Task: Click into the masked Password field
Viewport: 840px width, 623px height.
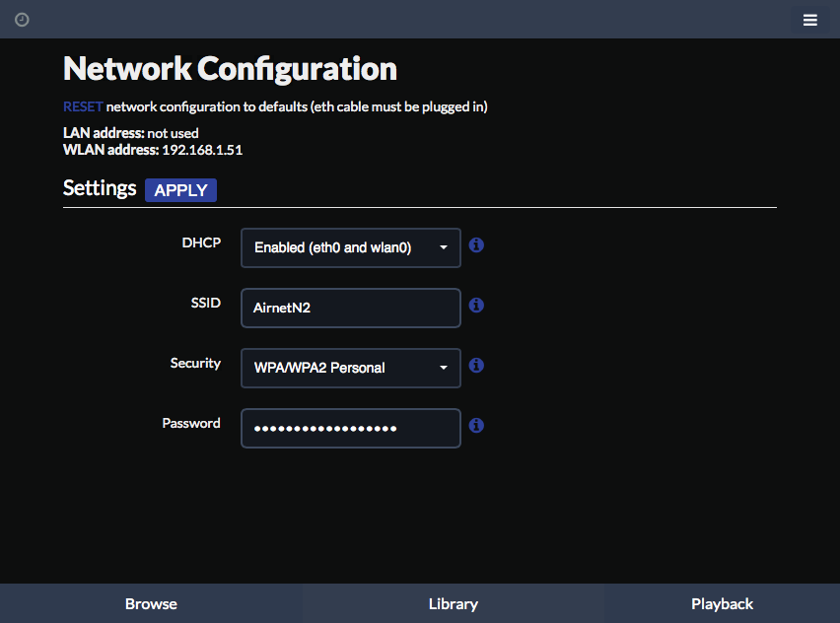Action: pos(351,428)
